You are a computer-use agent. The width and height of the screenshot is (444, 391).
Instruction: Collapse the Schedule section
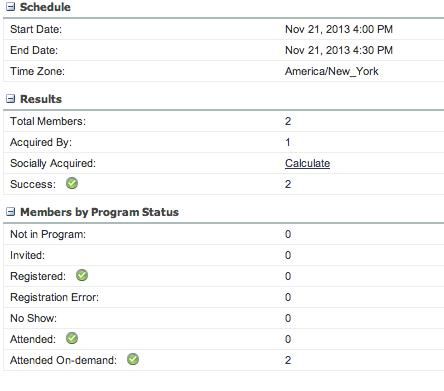[11, 7]
